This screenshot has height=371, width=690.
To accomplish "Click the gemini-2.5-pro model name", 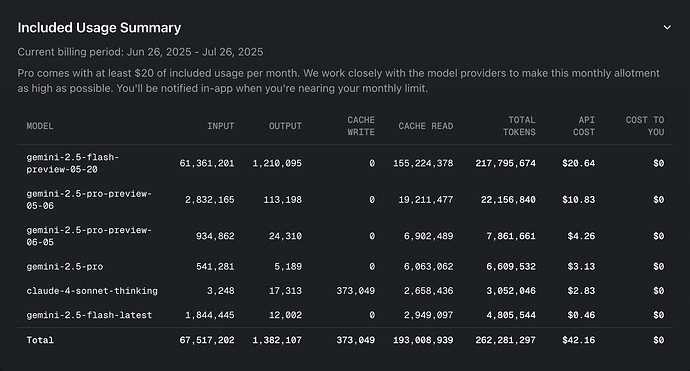I will point(65,267).
